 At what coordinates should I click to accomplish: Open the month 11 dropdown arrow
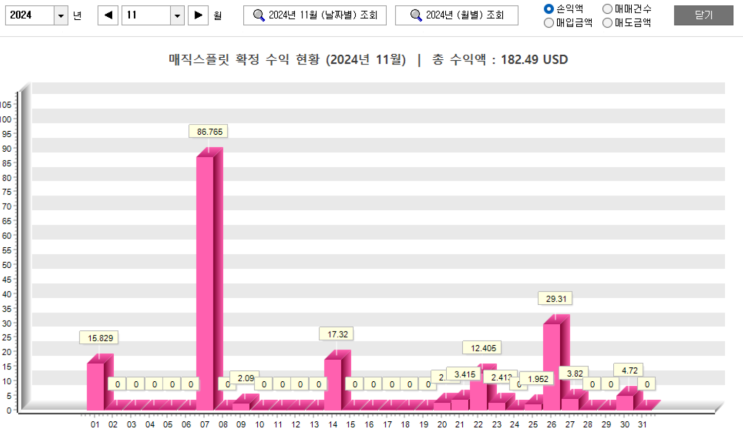pyautogui.click(x=177, y=16)
